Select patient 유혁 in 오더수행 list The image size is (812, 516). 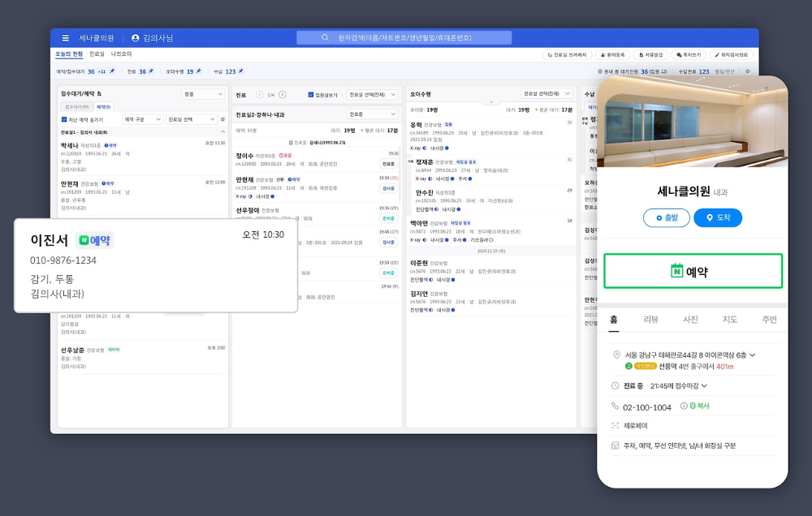tap(491, 136)
